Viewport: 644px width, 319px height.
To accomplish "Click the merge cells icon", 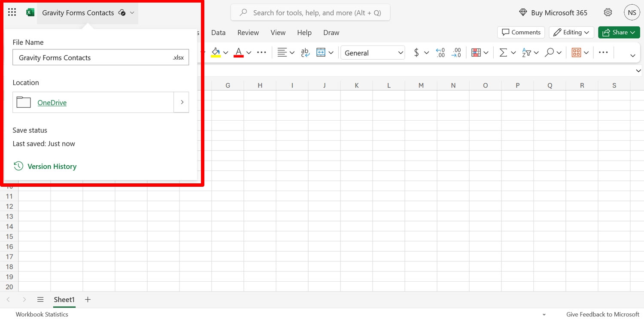I will [321, 52].
